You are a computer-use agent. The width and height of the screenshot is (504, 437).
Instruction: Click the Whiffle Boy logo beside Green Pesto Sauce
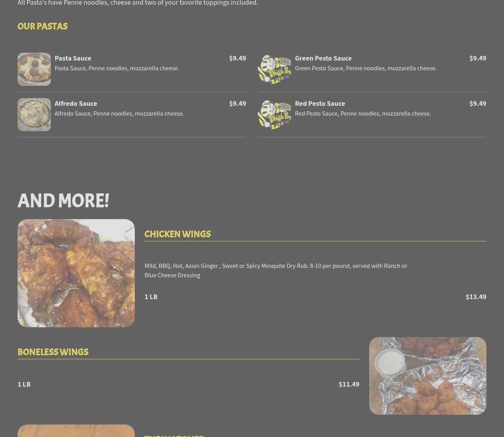pyautogui.click(x=274, y=69)
